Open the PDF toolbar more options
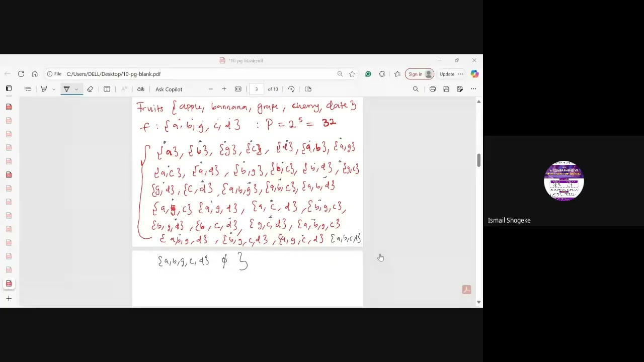The image size is (644, 362). click(473, 89)
